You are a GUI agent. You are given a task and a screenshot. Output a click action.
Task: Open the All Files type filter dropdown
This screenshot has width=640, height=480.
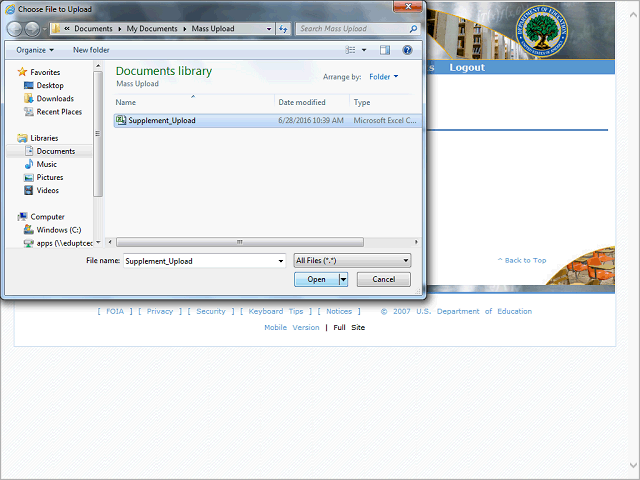[x=352, y=260]
